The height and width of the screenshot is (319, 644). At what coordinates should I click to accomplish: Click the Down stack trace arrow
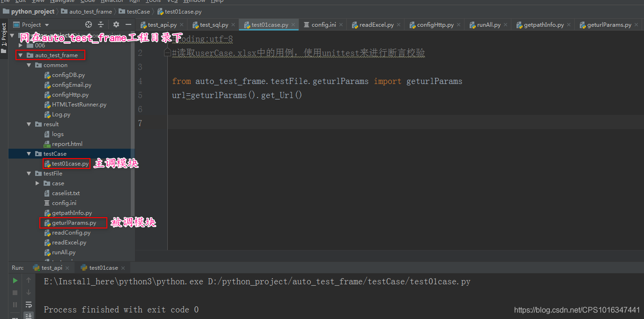29,293
